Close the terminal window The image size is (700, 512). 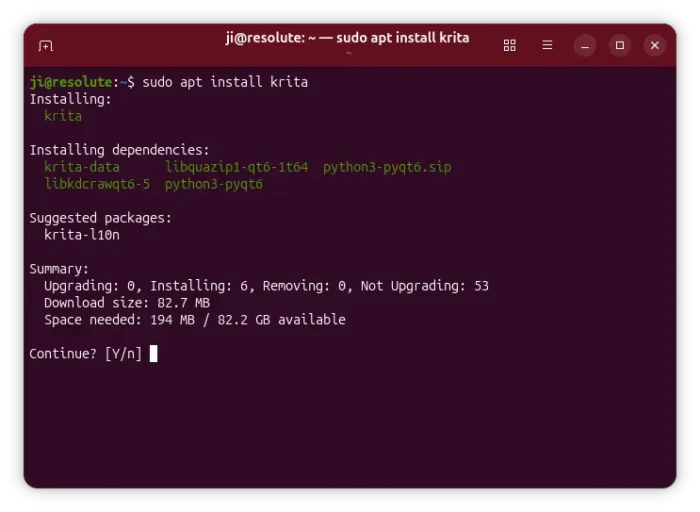point(654,46)
